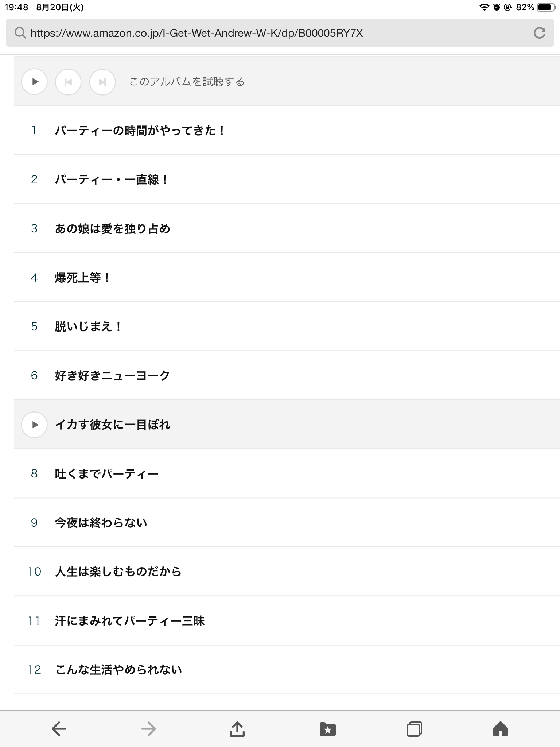
Task: Reload the page with the refresh icon
Action: click(x=539, y=33)
